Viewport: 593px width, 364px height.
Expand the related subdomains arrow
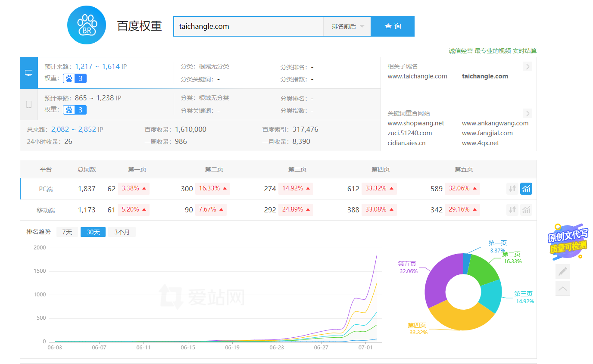pos(527,66)
